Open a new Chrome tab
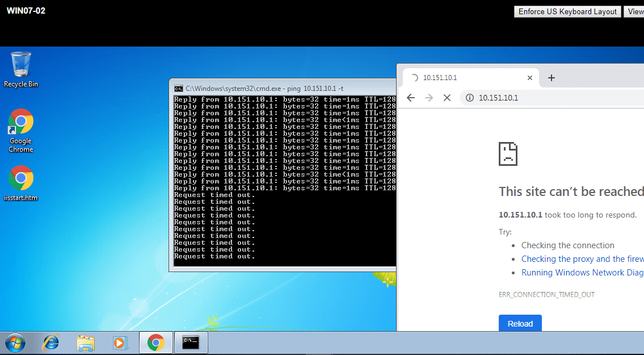 coord(551,78)
